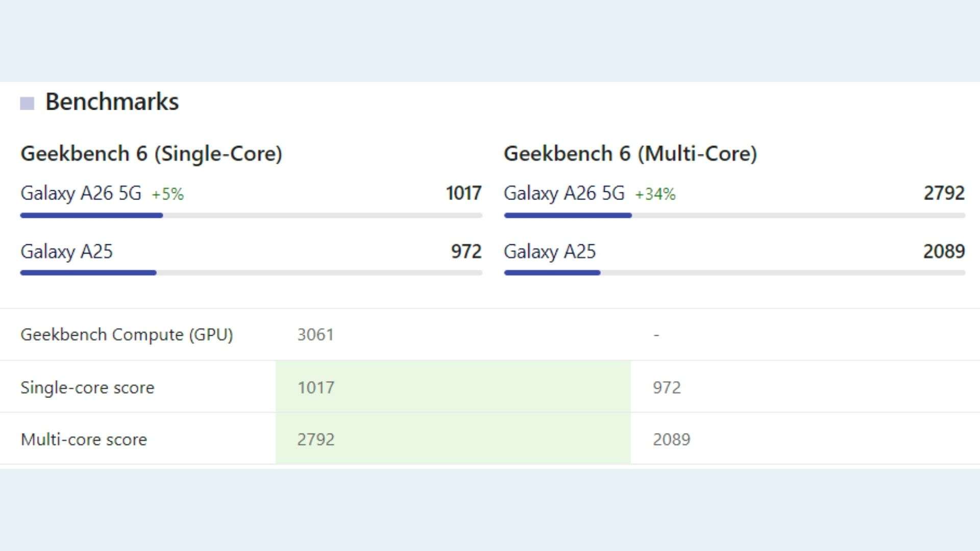Click the green +5% difference label
The height and width of the screenshot is (551, 980).
tap(167, 194)
